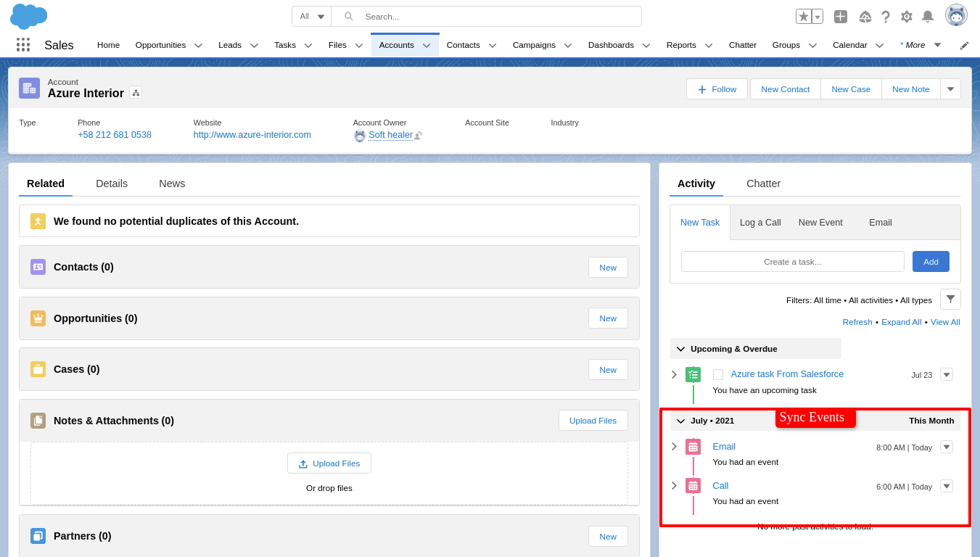Show more account actions dropdown
The height and width of the screenshot is (557, 980).
tap(950, 89)
